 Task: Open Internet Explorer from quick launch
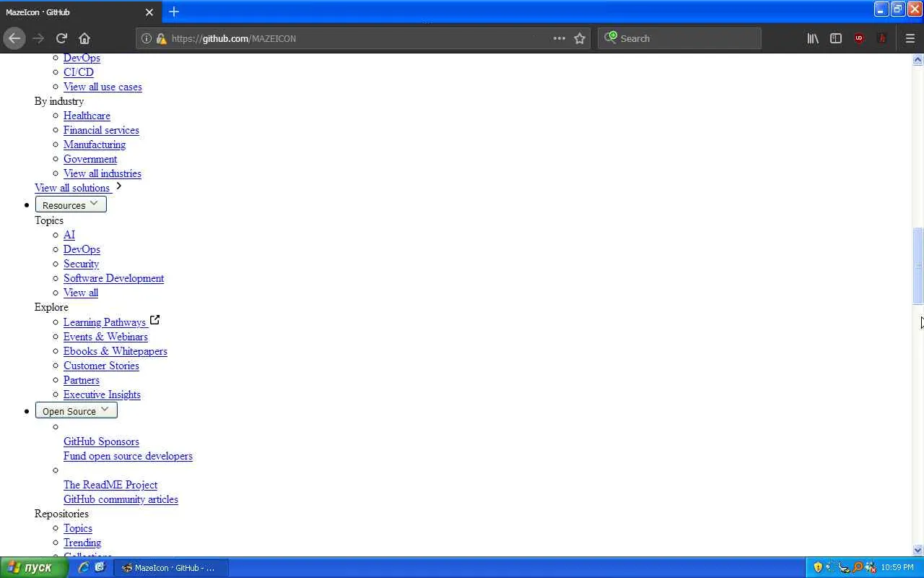[84, 568]
